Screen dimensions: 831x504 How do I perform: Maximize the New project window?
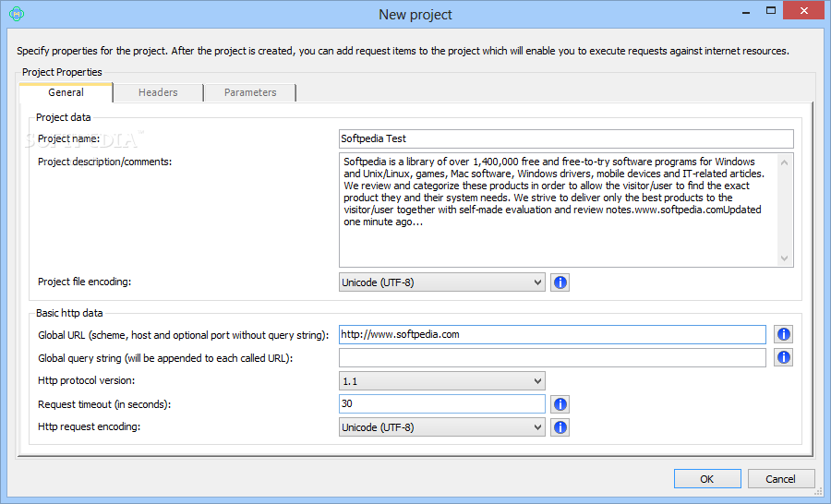click(x=771, y=11)
